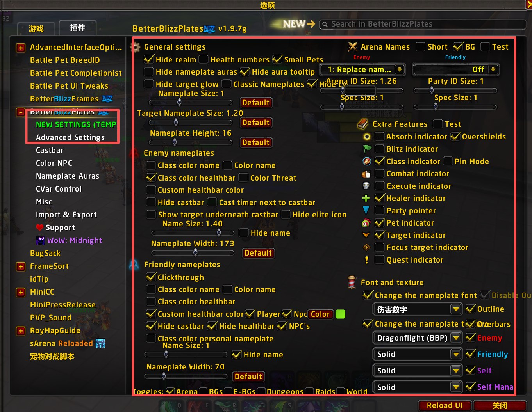532x412 pixels.
Task: Click the Enemy nameplates red figure icon
Action: 134,153
